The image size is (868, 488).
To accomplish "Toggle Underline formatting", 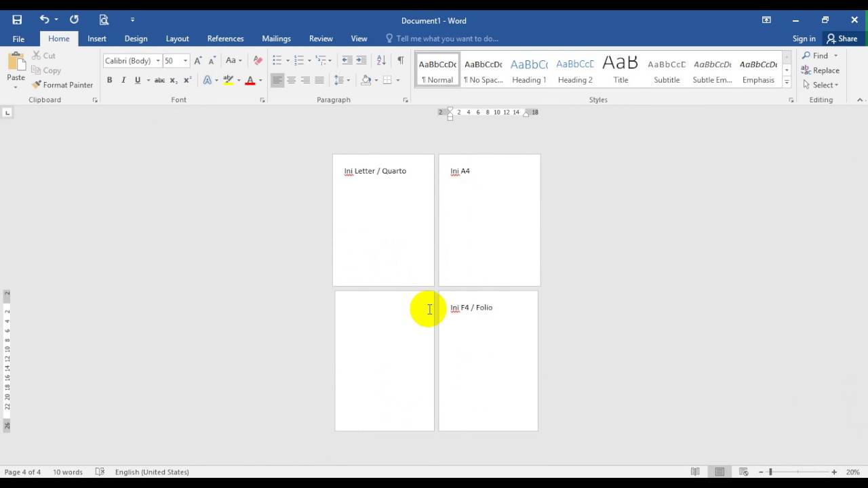I will (x=138, y=80).
